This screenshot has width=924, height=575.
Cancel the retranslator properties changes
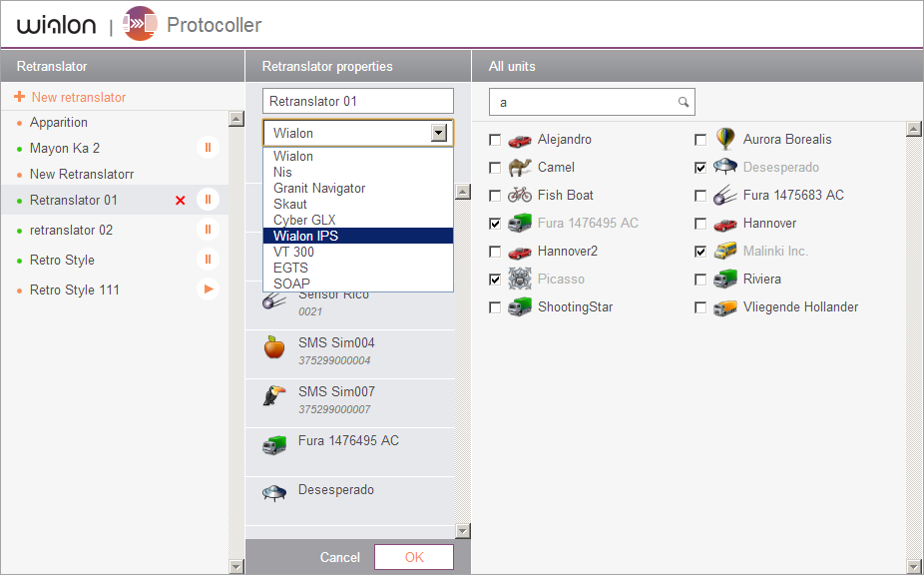click(340, 557)
